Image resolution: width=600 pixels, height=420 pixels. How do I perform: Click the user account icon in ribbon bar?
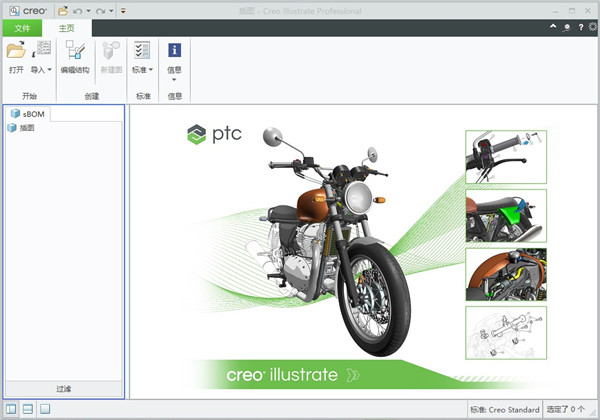point(567,27)
